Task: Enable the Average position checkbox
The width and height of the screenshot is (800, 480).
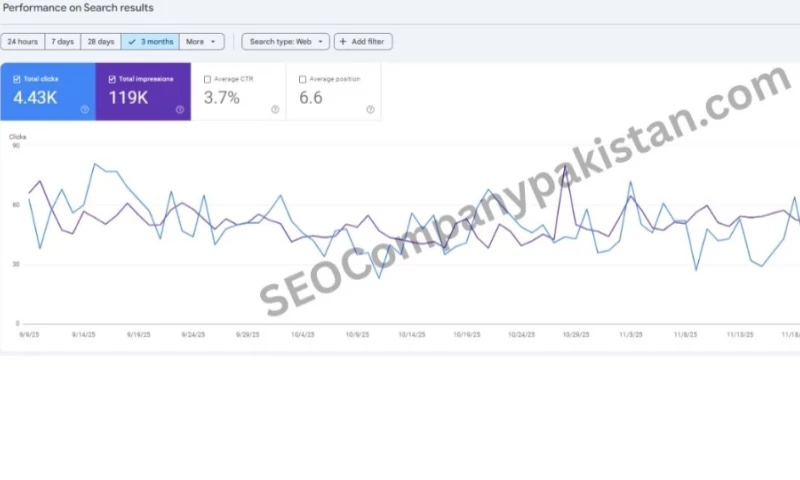Action: pyautogui.click(x=303, y=79)
